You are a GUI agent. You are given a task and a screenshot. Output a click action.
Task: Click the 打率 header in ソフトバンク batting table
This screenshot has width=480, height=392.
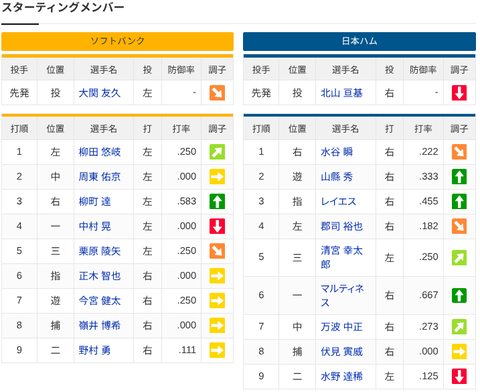coord(181,129)
